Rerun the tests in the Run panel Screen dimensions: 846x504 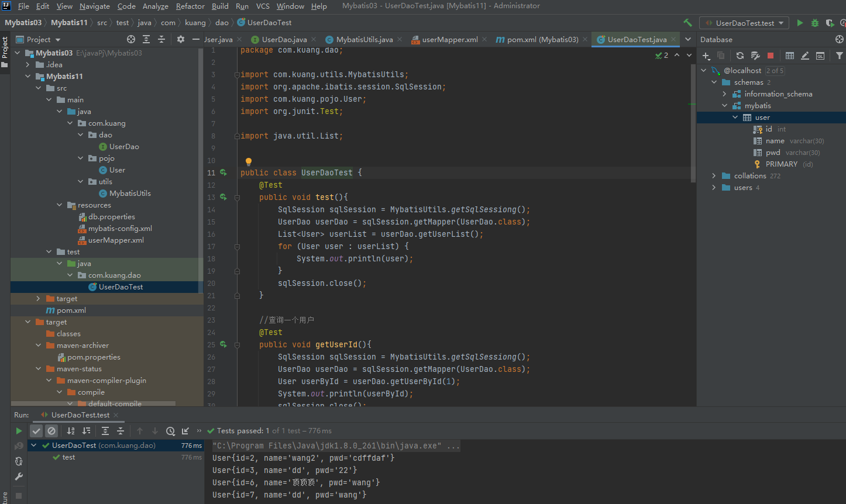(x=19, y=431)
